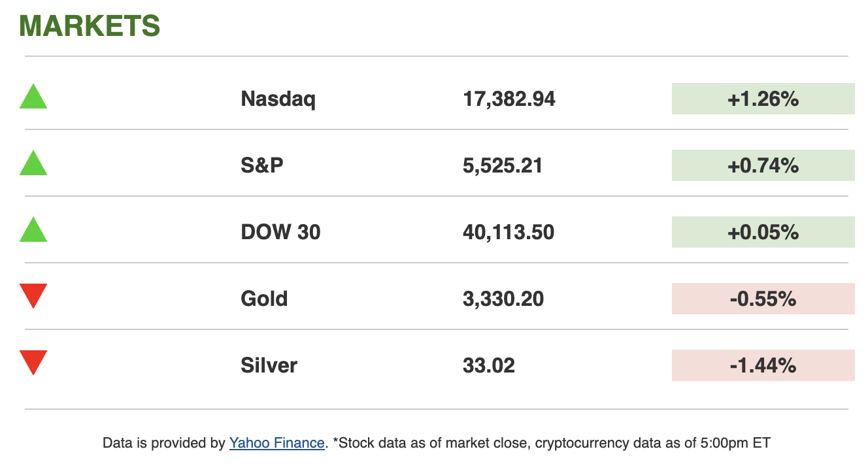868x464 pixels.
Task: Click the Gold price 3,330.20
Action: tap(503, 299)
